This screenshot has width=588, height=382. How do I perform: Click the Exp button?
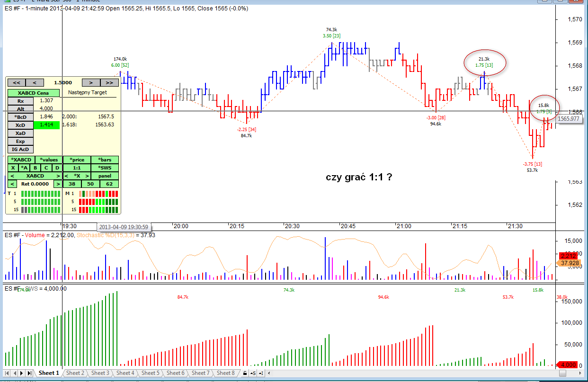[x=20, y=141]
